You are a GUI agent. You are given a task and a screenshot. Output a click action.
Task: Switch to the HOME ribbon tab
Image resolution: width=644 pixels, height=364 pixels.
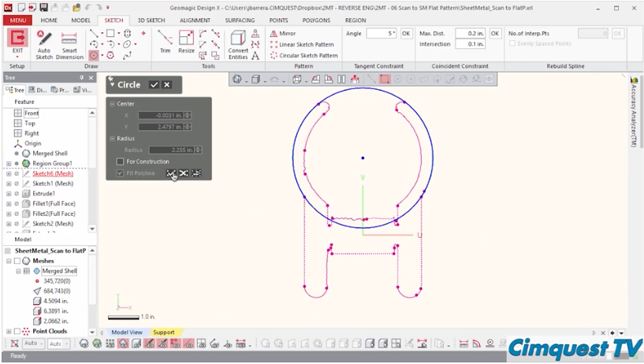[x=49, y=20]
